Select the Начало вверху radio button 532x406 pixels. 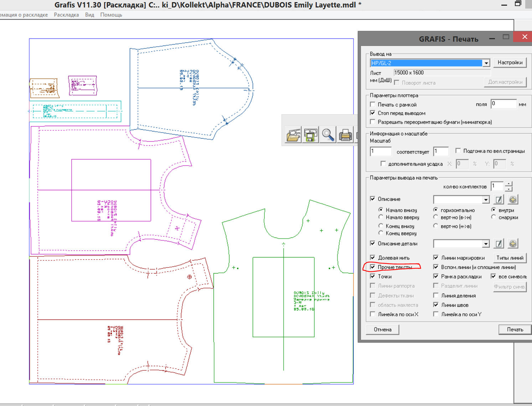[x=381, y=217]
